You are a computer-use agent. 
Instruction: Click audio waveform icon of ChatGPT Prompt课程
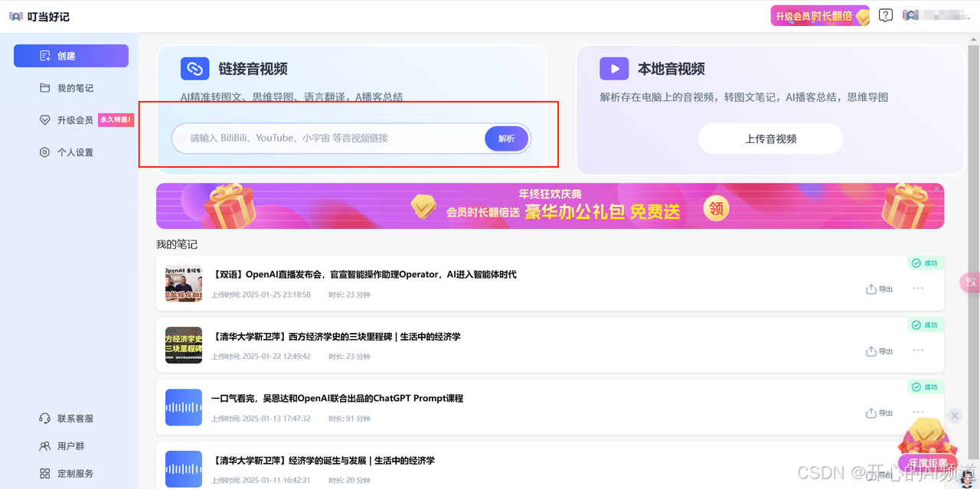[x=184, y=407]
